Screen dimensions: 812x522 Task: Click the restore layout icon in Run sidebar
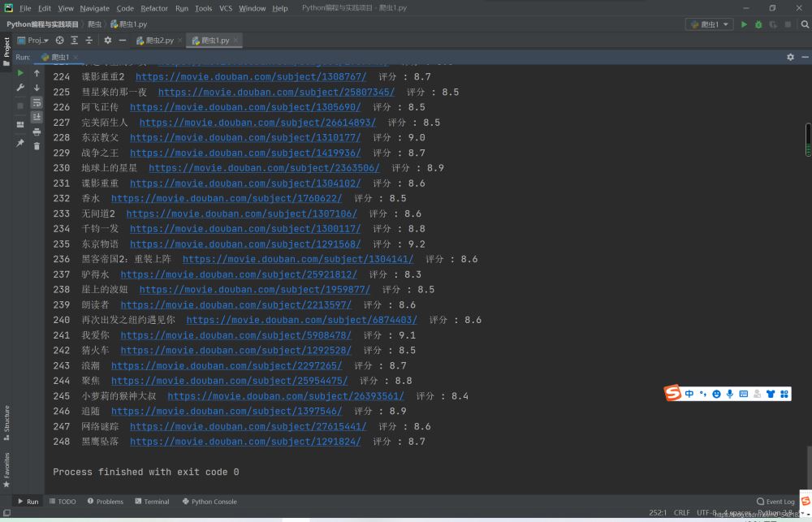tap(20, 124)
